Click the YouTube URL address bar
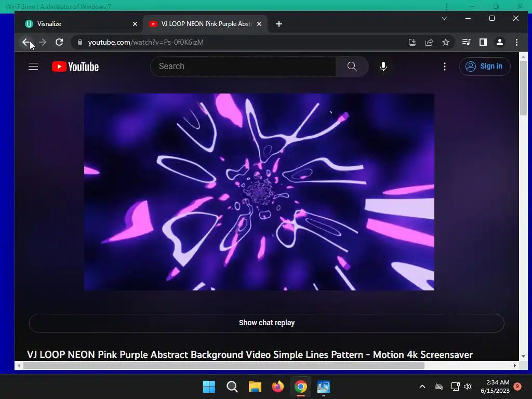The height and width of the screenshot is (399, 532). [x=237, y=42]
